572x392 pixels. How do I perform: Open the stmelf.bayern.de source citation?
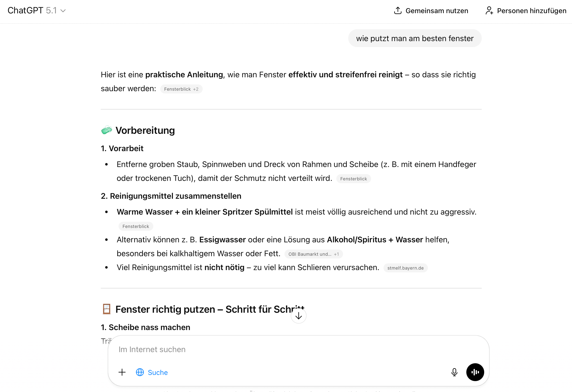tap(405, 268)
